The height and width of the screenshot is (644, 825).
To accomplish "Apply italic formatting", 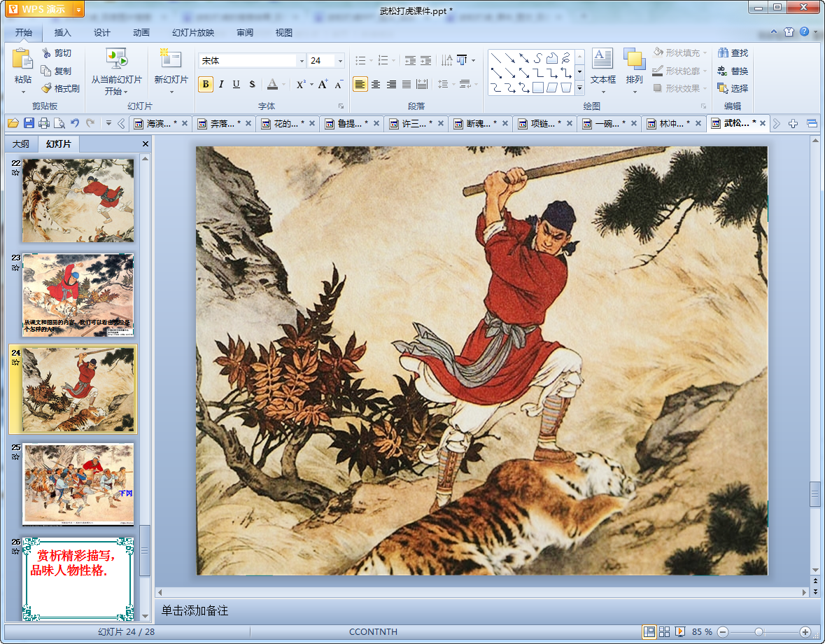I will point(221,84).
